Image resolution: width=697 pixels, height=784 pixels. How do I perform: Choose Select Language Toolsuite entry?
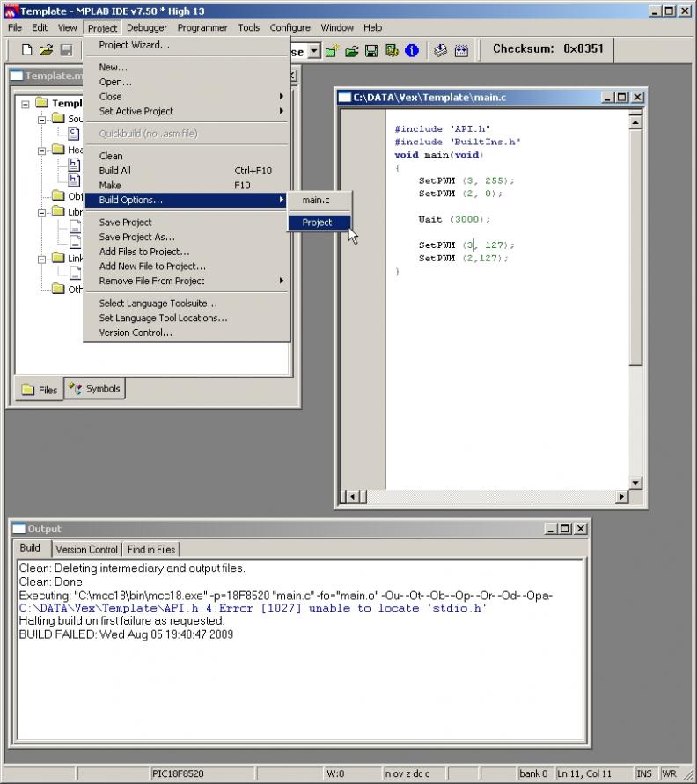pos(187,304)
